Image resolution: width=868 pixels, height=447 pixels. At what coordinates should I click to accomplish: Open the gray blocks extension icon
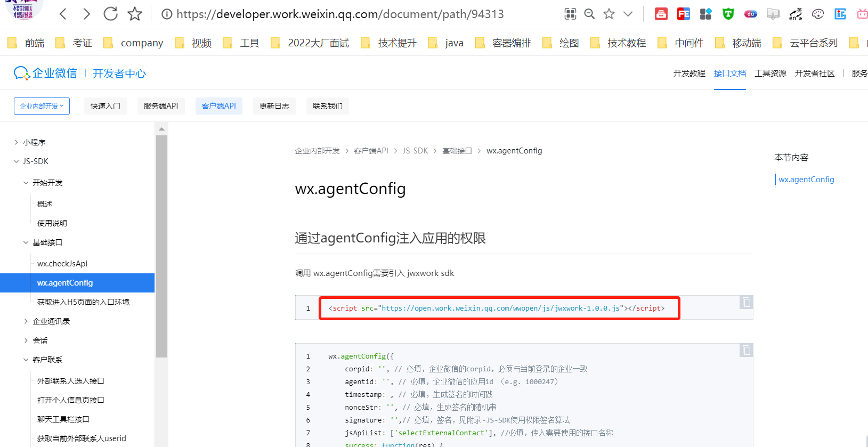[x=706, y=14]
